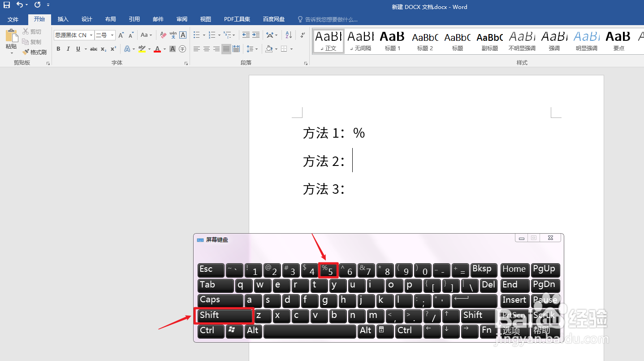Apply the red font color
644x361 pixels.
[x=157, y=49]
